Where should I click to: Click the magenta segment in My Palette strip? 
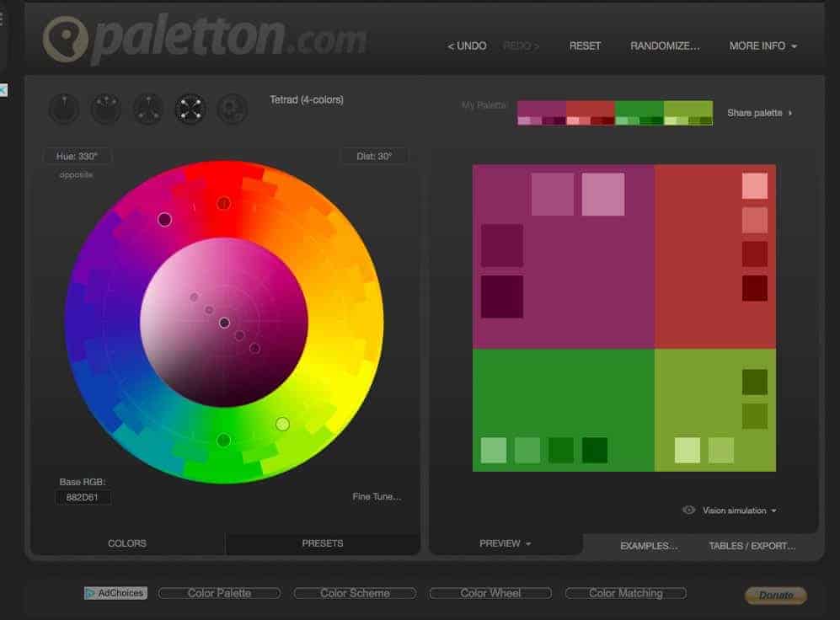pos(542,109)
